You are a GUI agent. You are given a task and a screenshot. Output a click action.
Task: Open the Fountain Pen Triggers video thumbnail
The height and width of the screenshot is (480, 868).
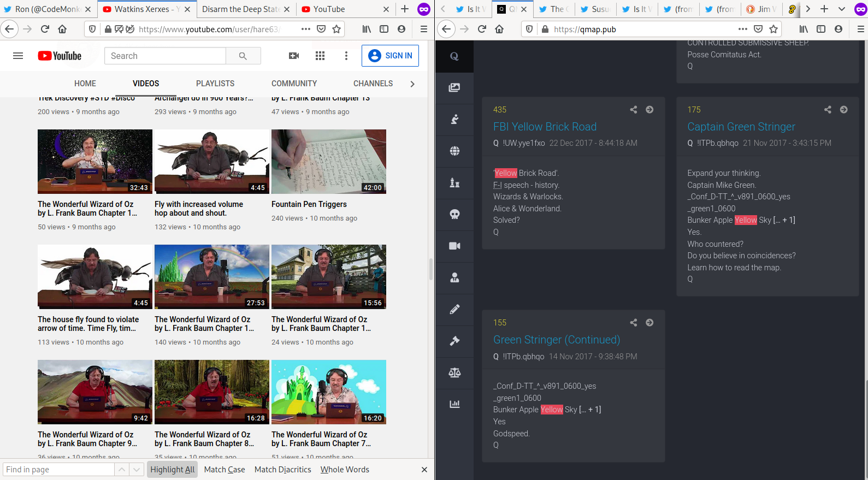click(x=329, y=162)
